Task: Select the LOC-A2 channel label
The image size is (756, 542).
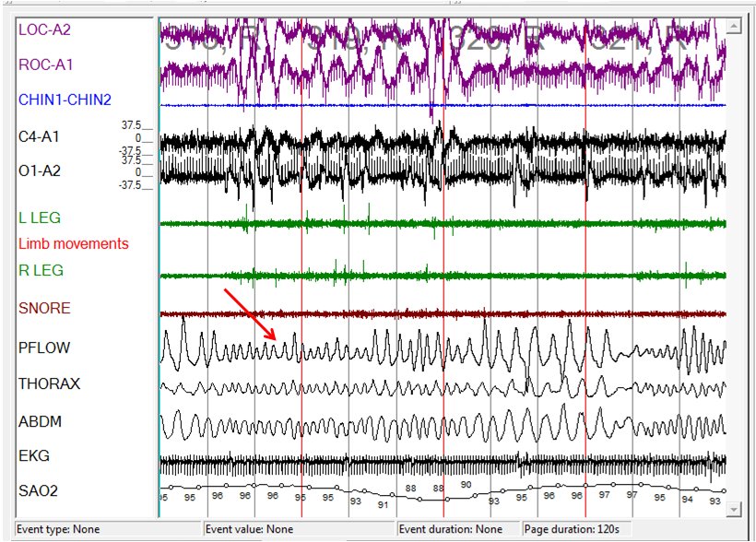Action: click(x=44, y=30)
